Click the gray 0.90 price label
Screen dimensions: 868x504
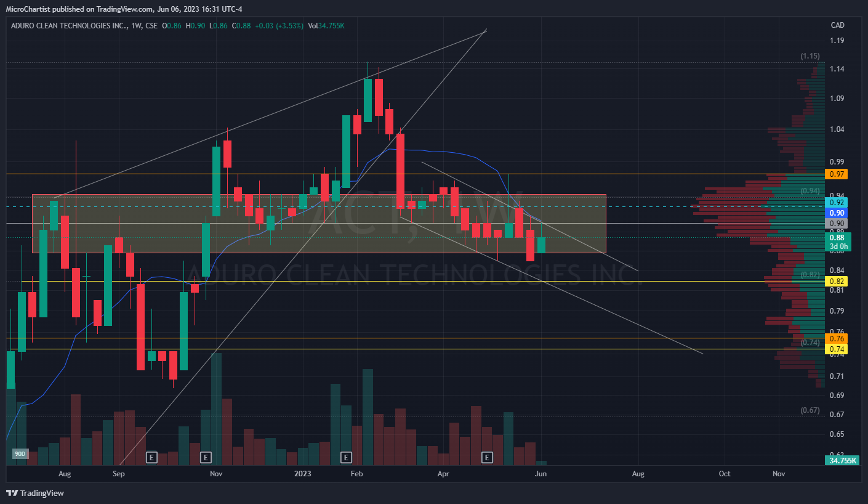[x=836, y=223]
